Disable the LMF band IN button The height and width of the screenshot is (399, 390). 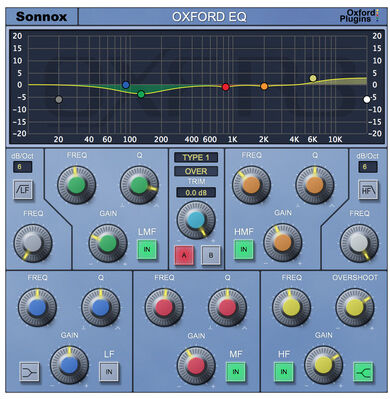(147, 249)
